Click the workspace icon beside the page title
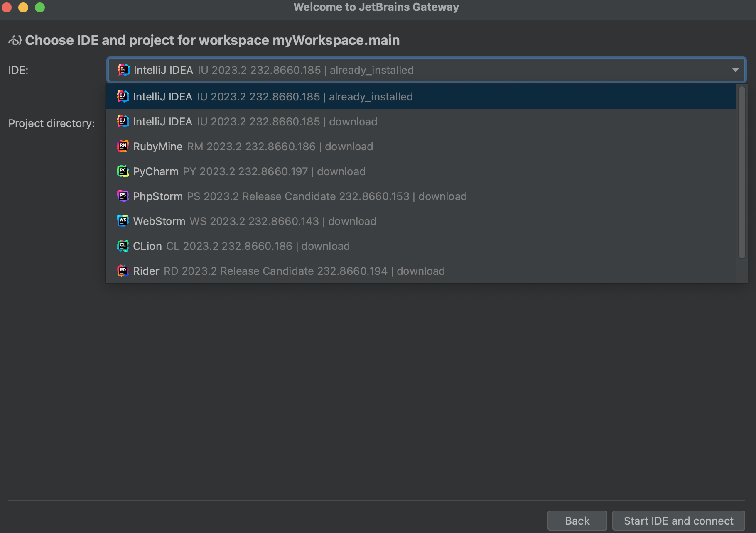 [x=15, y=40]
